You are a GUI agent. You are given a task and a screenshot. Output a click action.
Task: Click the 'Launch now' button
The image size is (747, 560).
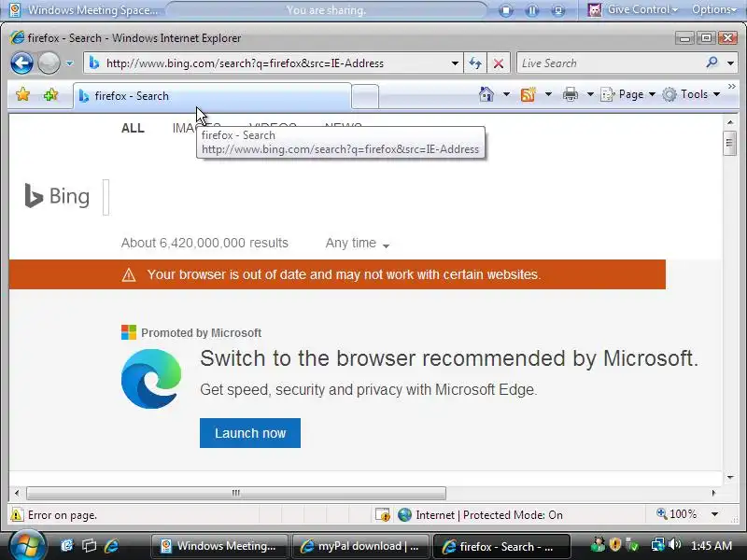pyautogui.click(x=250, y=433)
